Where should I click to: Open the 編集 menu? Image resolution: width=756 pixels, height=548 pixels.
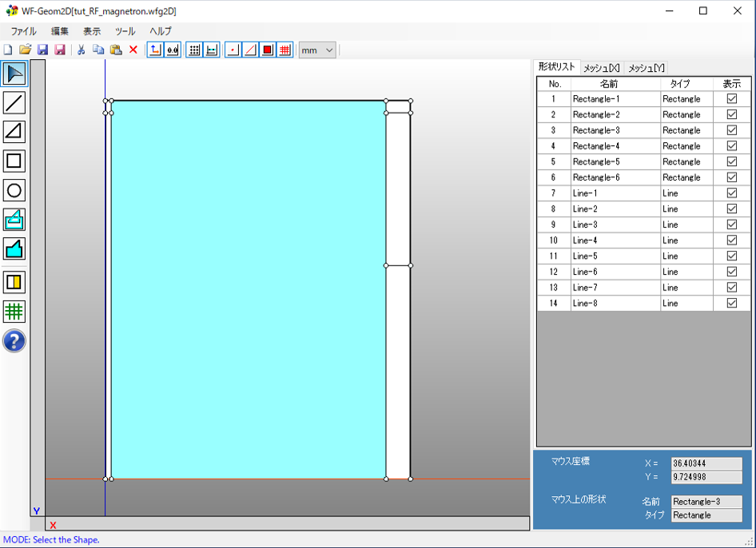point(60,31)
